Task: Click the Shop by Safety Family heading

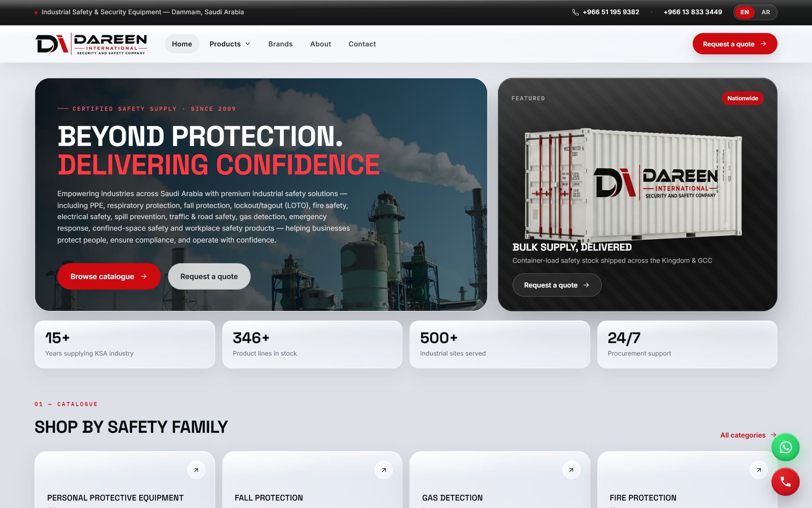Action: (x=131, y=427)
